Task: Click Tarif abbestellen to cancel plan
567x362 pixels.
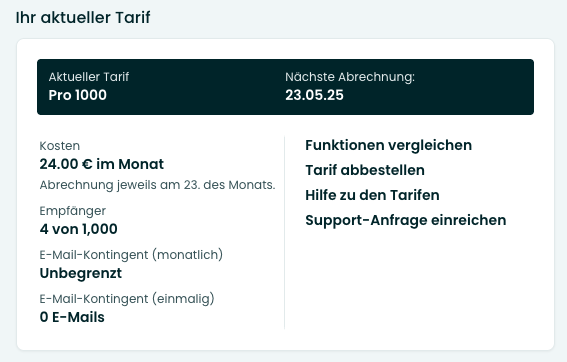Action: [365, 170]
